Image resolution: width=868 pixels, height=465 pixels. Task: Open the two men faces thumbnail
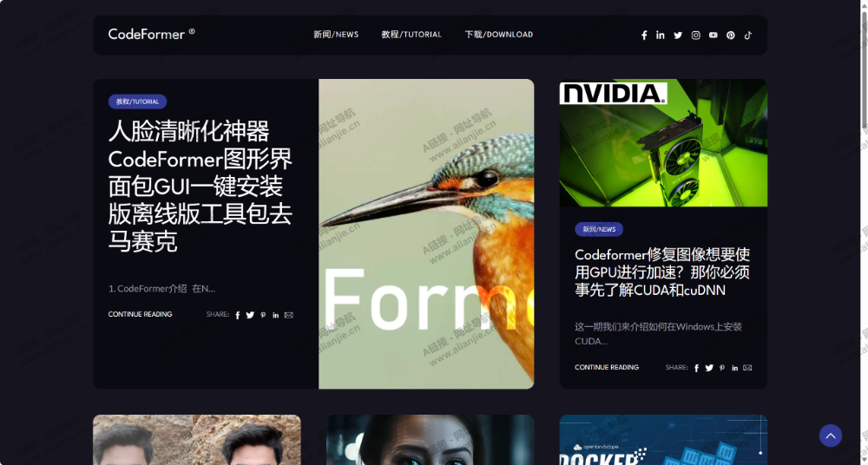pyautogui.click(x=196, y=440)
